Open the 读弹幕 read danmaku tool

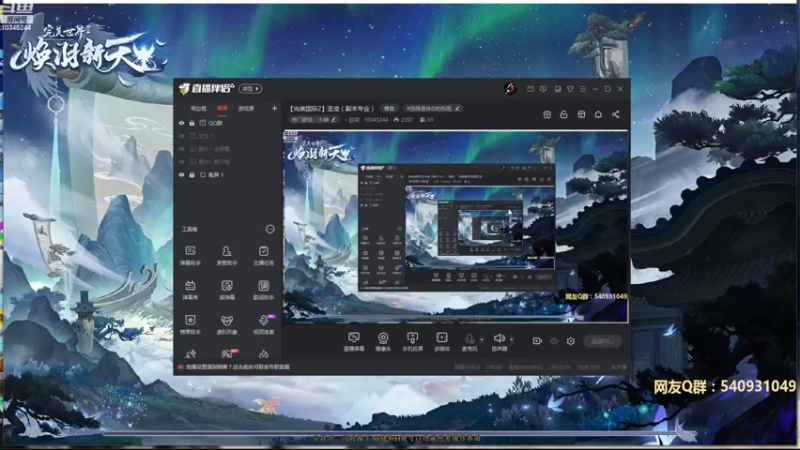pos(227,290)
